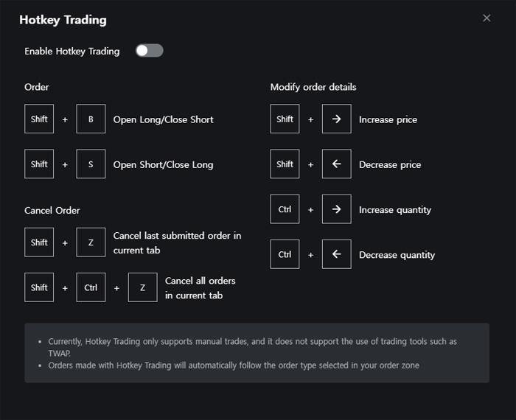
Task: Click the left arrow key beside Decrease price
Action: pyautogui.click(x=336, y=164)
